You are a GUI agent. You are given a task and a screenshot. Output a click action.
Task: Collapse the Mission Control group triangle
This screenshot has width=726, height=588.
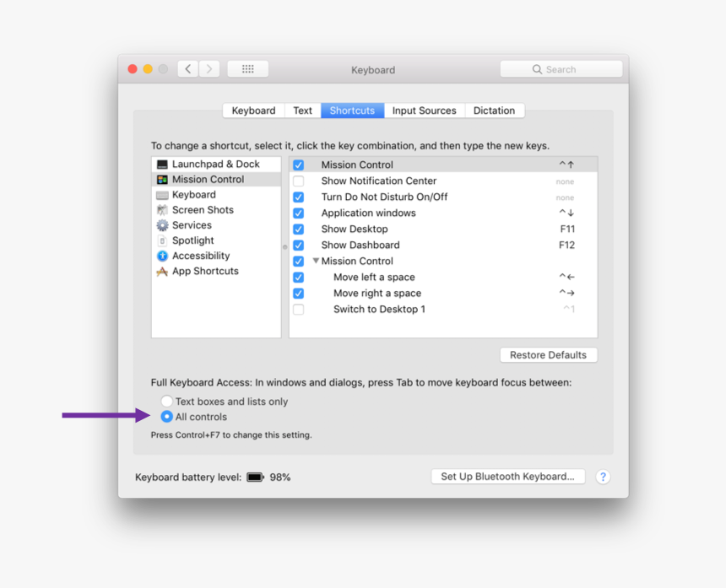(316, 261)
